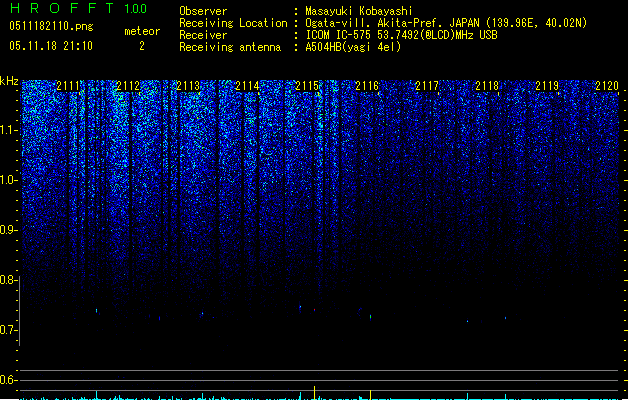629x400 pixels.
Task: Click the 2120 time marker
Action: tap(607, 86)
